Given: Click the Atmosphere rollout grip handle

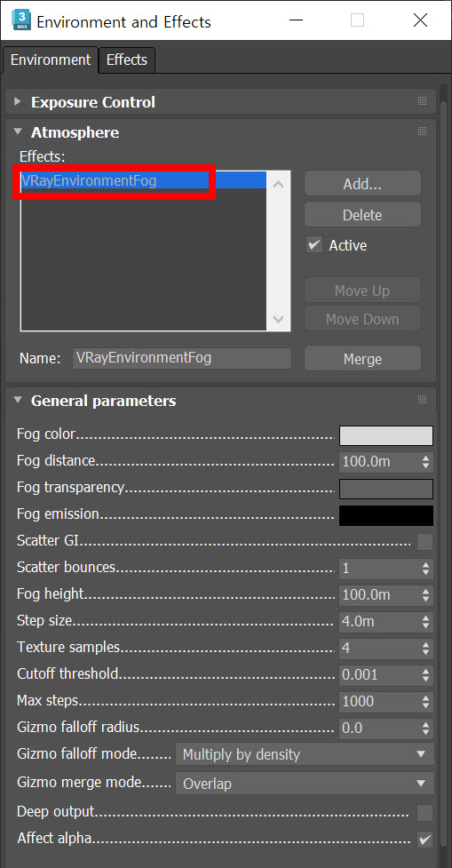Looking at the screenshot, I should (x=422, y=131).
